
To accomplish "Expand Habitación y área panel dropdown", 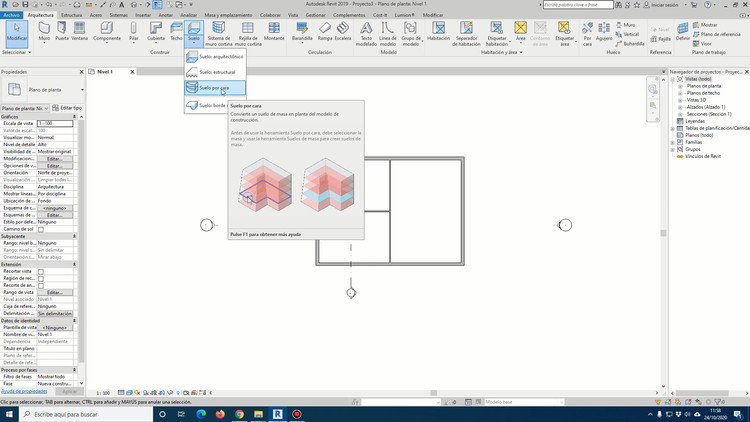I will pos(501,52).
